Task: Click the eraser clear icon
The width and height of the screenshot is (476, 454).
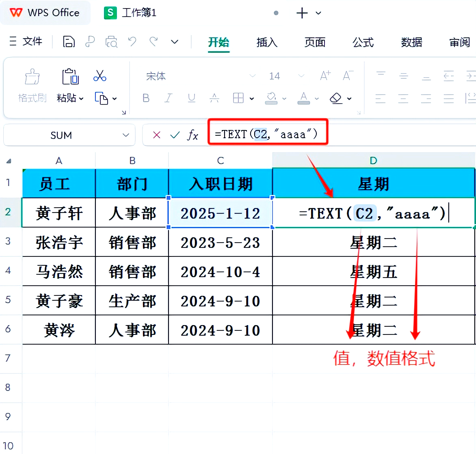Action: [x=336, y=98]
